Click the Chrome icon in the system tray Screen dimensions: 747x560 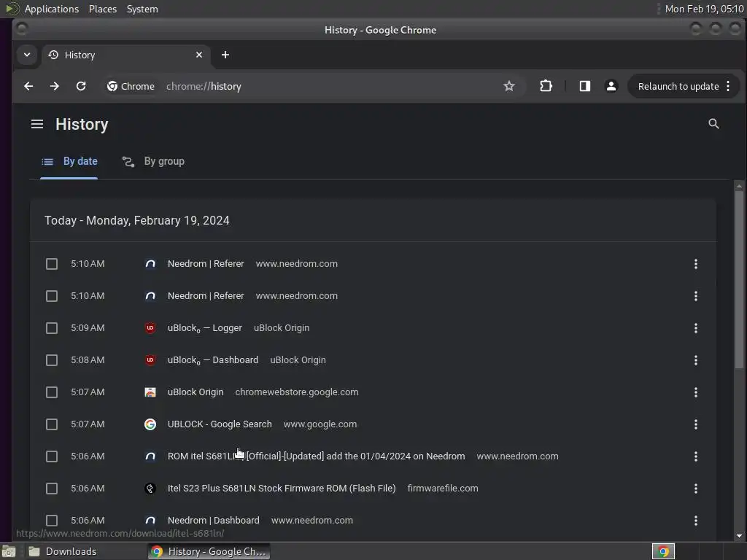(663, 551)
